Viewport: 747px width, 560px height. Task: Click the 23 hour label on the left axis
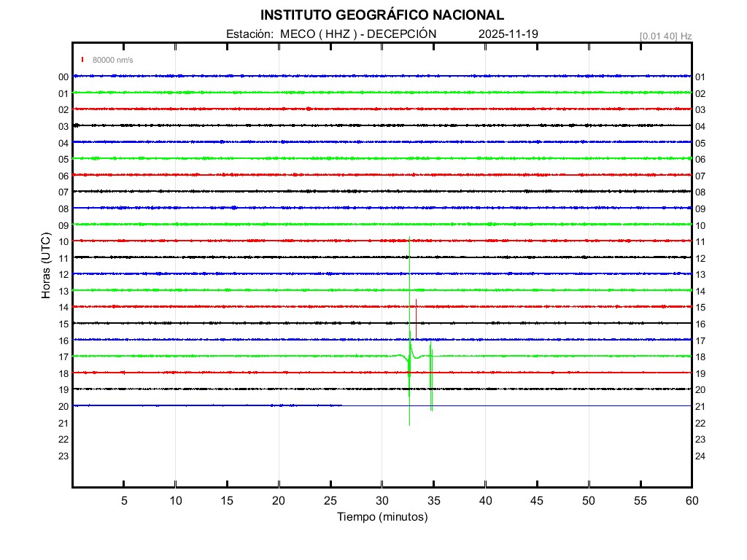tap(63, 456)
